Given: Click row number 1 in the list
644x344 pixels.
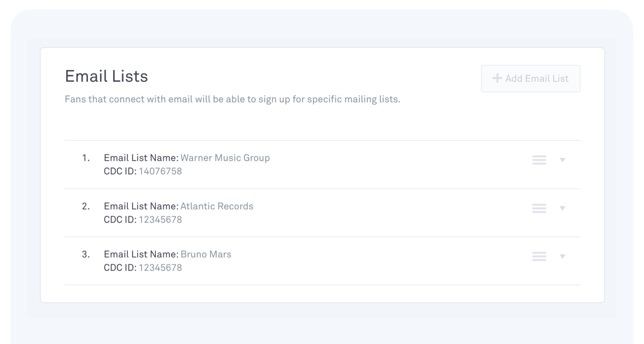Looking at the screenshot, I should 86,158.
